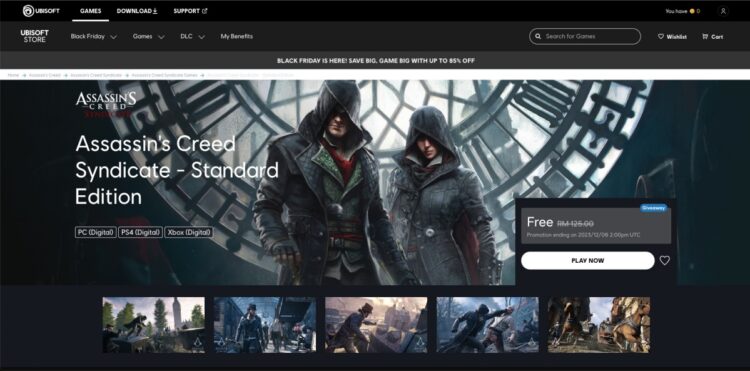Click the Ubisoft Store logo
The image size is (750, 371).
(34, 36)
